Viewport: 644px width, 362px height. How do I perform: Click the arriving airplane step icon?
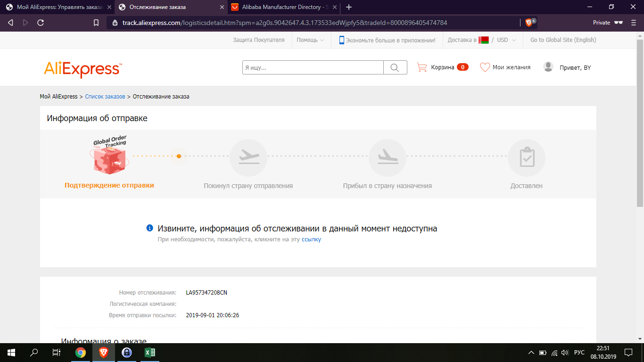click(388, 158)
